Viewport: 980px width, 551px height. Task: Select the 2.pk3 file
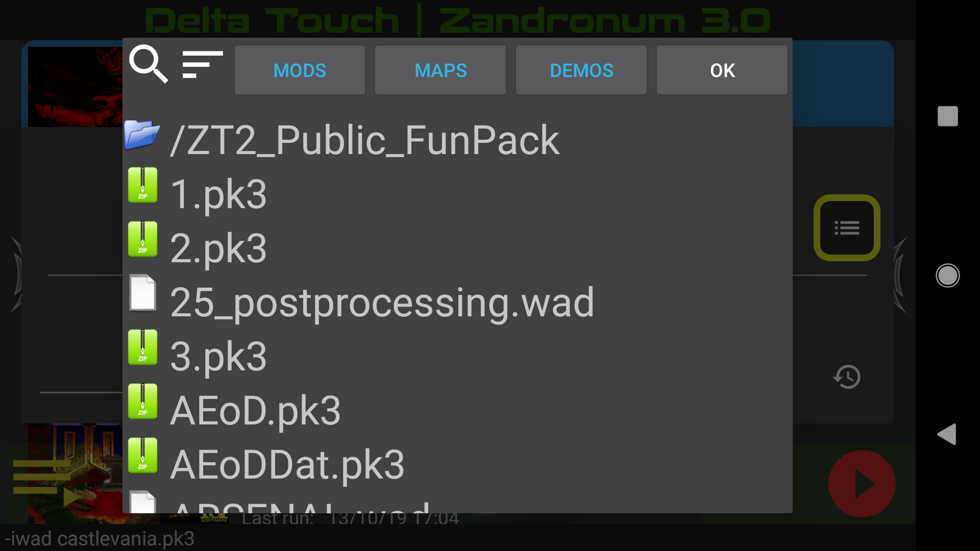point(457,248)
